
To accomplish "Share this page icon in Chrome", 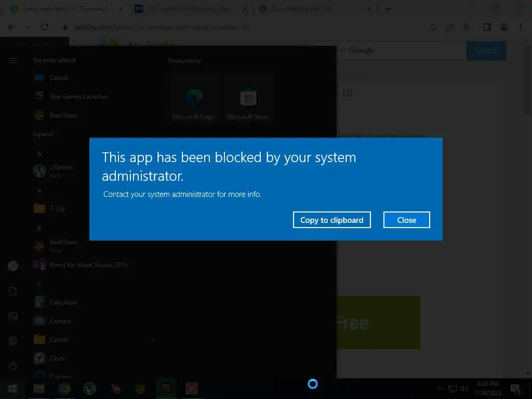I will (x=450, y=27).
